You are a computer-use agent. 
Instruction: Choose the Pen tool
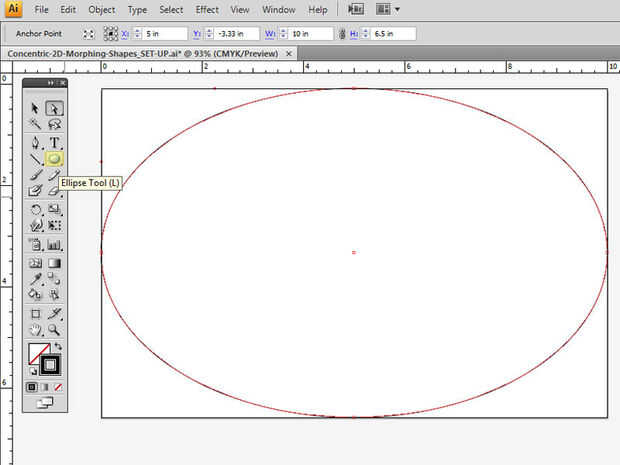[36, 142]
